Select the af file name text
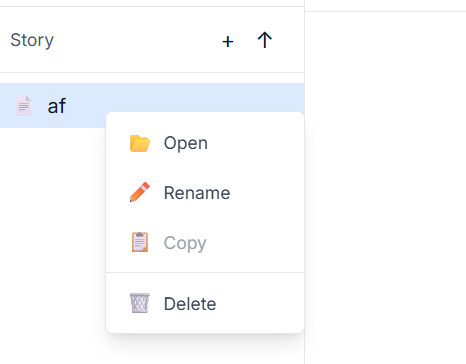Viewport: 466px width, 364px height. (57, 106)
